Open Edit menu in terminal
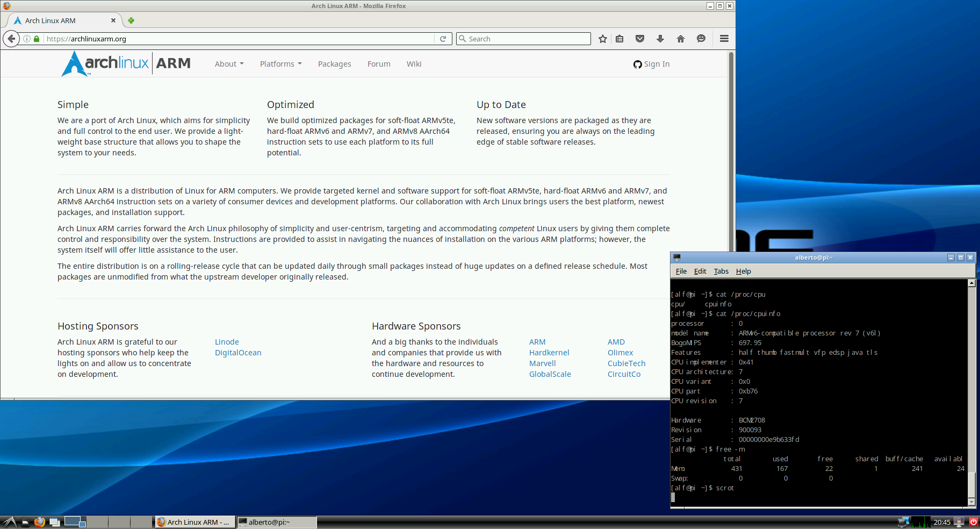 pyautogui.click(x=700, y=271)
